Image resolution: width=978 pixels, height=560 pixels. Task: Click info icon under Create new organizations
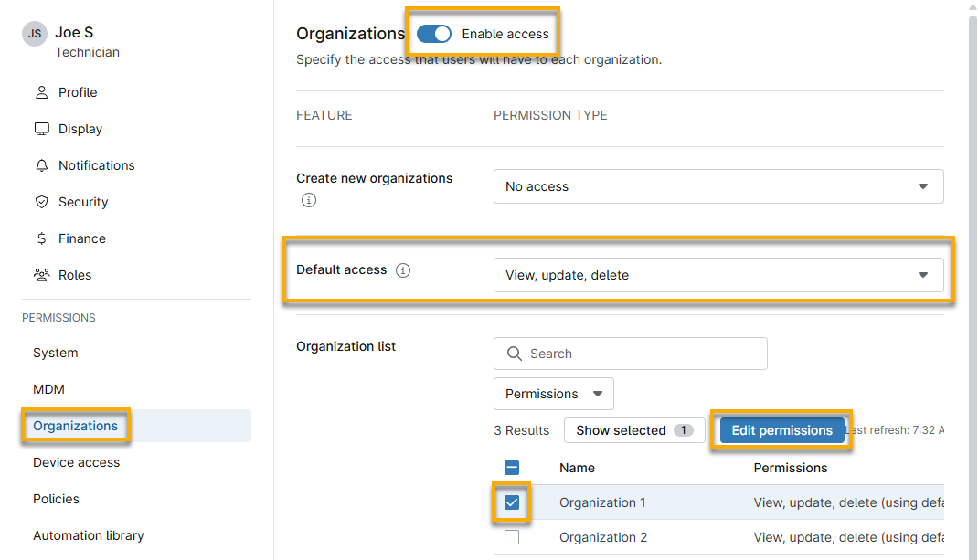[309, 200]
